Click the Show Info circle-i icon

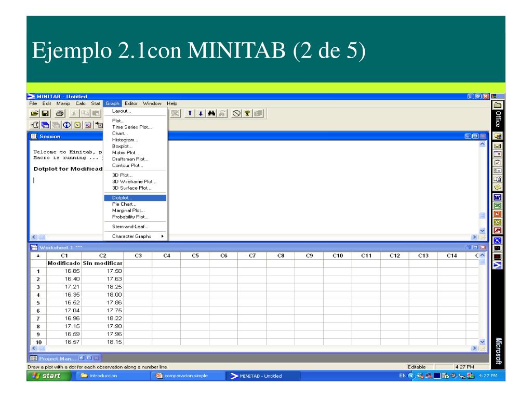tap(67, 125)
